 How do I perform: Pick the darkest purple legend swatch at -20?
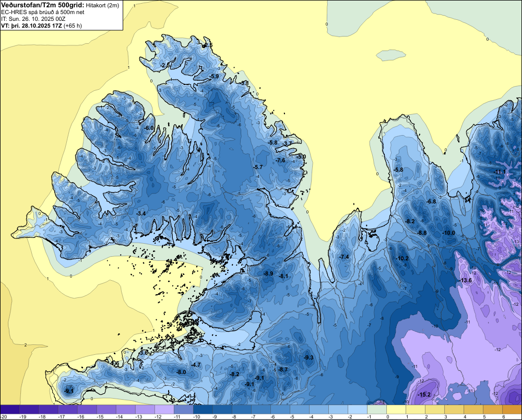10,410
